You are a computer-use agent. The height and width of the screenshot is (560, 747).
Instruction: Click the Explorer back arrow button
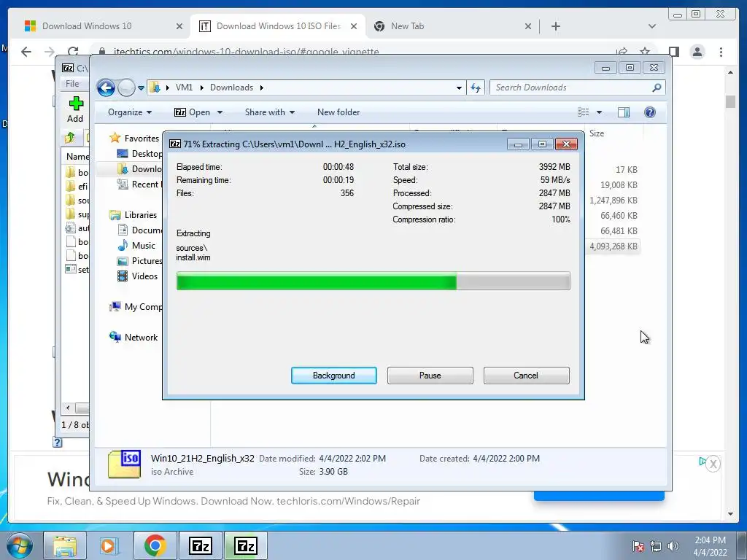[106, 87]
